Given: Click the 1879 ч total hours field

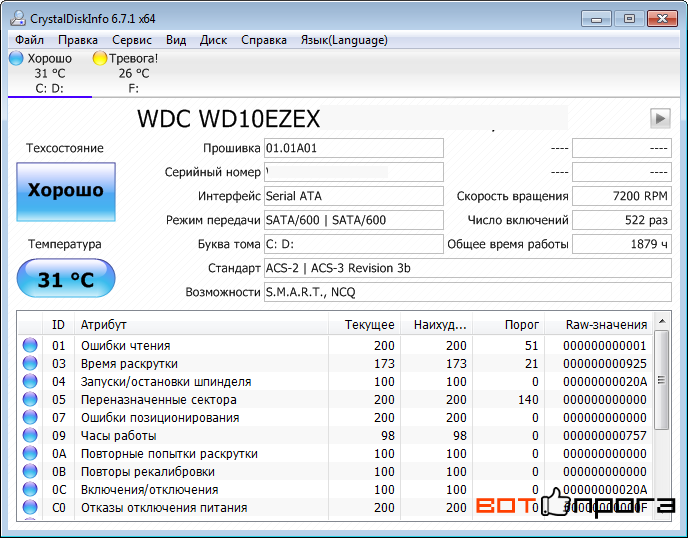Looking at the screenshot, I should [x=622, y=244].
